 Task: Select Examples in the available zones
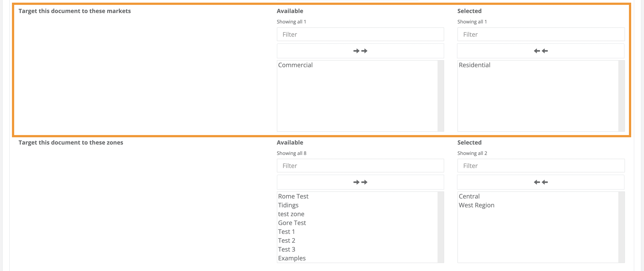292,258
